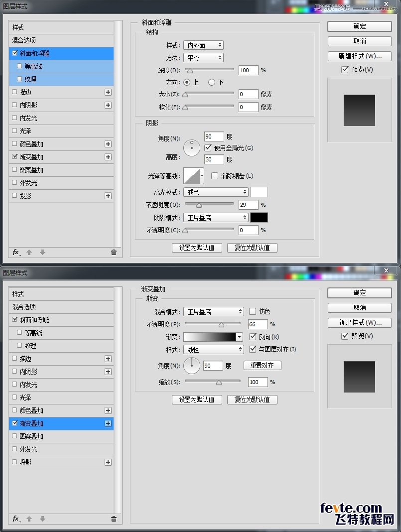The image size is (401, 532).
Task: Select direction 上 radio button
Action: tap(187, 82)
